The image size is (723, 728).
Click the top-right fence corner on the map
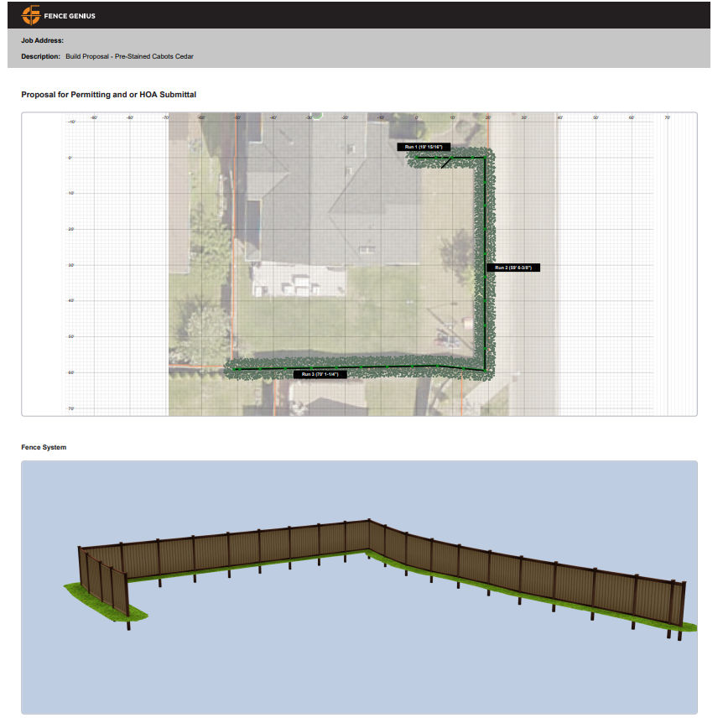[x=485, y=157]
